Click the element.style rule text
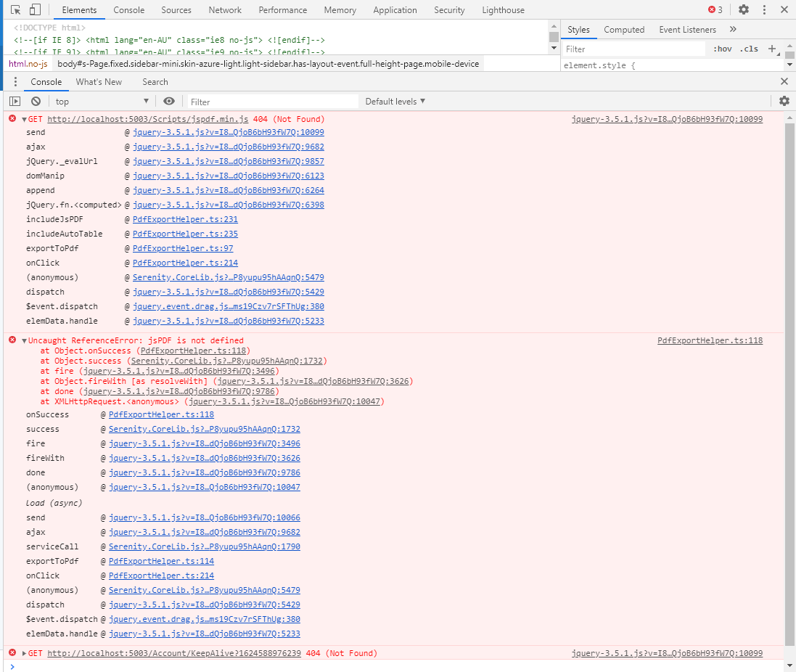This screenshot has width=796, height=672. 599,65
